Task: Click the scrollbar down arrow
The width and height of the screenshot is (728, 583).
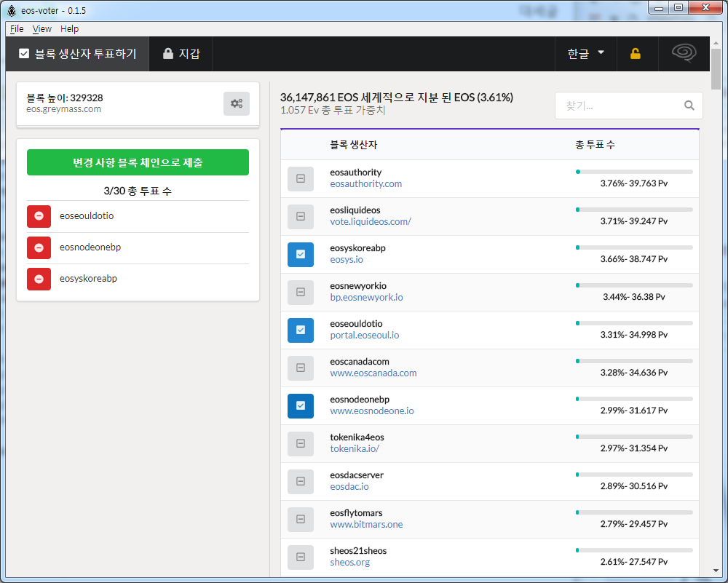Action: (716, 571)
